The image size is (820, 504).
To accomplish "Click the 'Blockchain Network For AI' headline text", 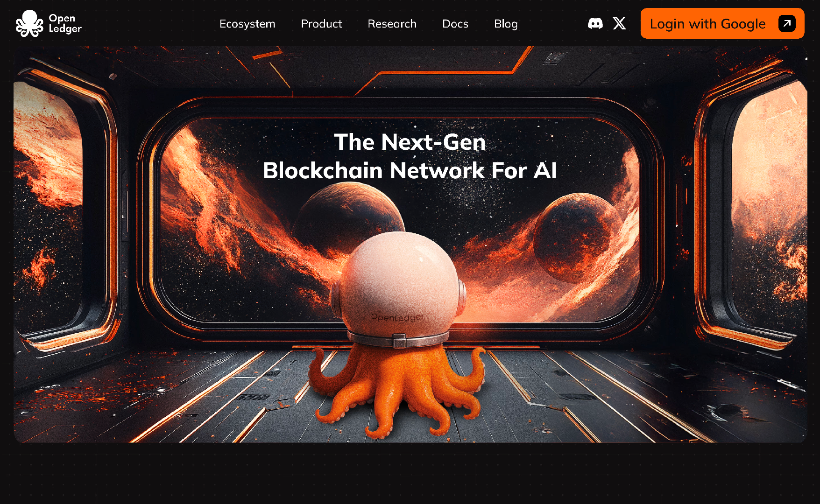I will point(410,170).
